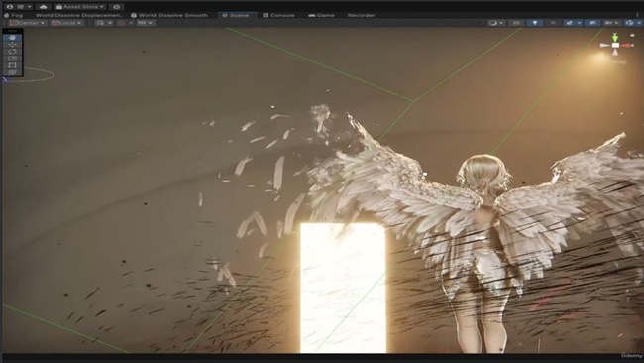Toggle scene effects such as skybox and fog
This screenshot has width=644, height=363.
click(570, 23)
